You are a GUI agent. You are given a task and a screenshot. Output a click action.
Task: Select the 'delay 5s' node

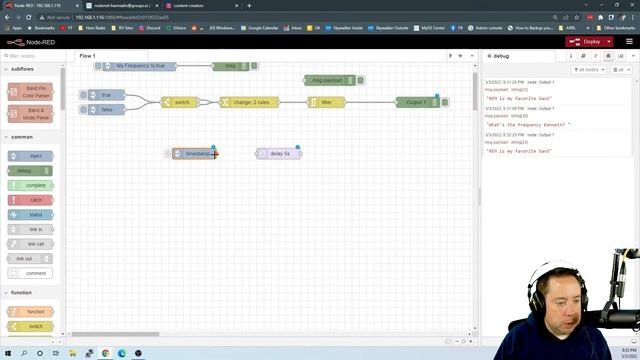click(279, 154)
